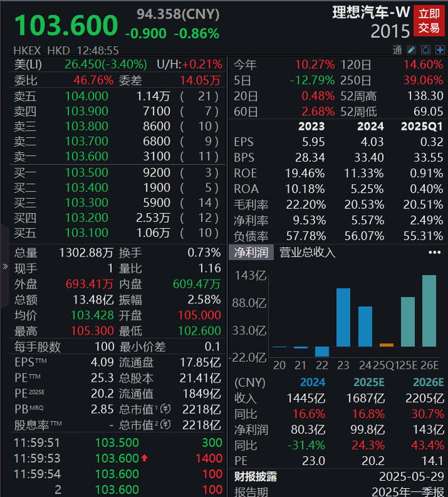The width and height of the screenshot is (448, 497).
Task: Click the 卖一 ask price 103.600
Action: coord(86,156)
